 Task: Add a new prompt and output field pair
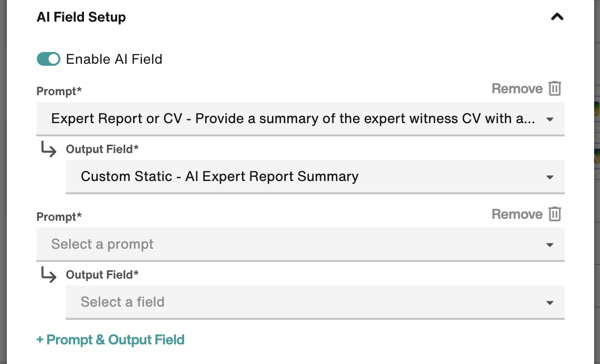tap(110, 339)
